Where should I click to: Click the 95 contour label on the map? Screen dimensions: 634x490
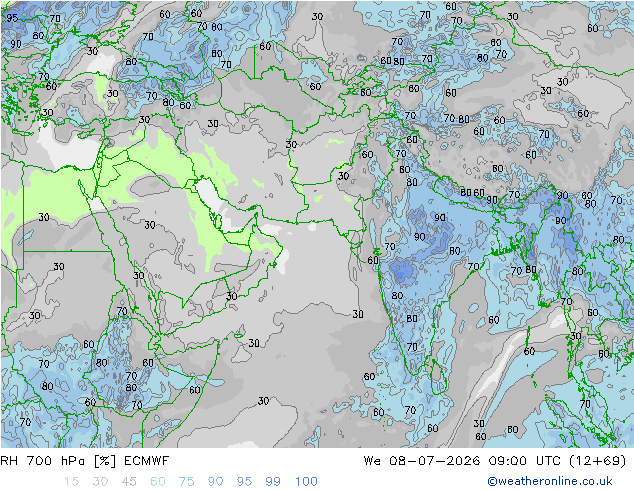point(12,18)
